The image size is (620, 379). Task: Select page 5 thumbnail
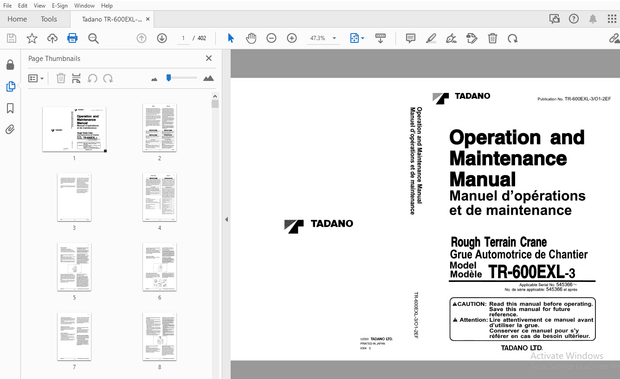pos(74,267)
